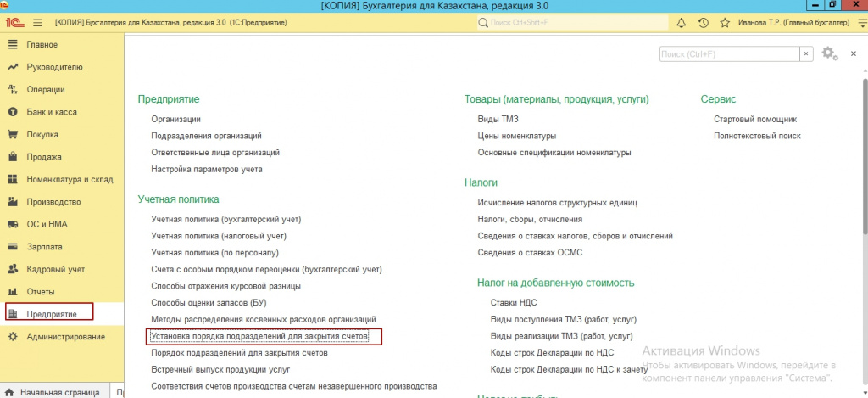Open Виды реализации ТМЗ (работ, услуг)
This screenshot has height=398, width=868.
click(x=561, y=336)
